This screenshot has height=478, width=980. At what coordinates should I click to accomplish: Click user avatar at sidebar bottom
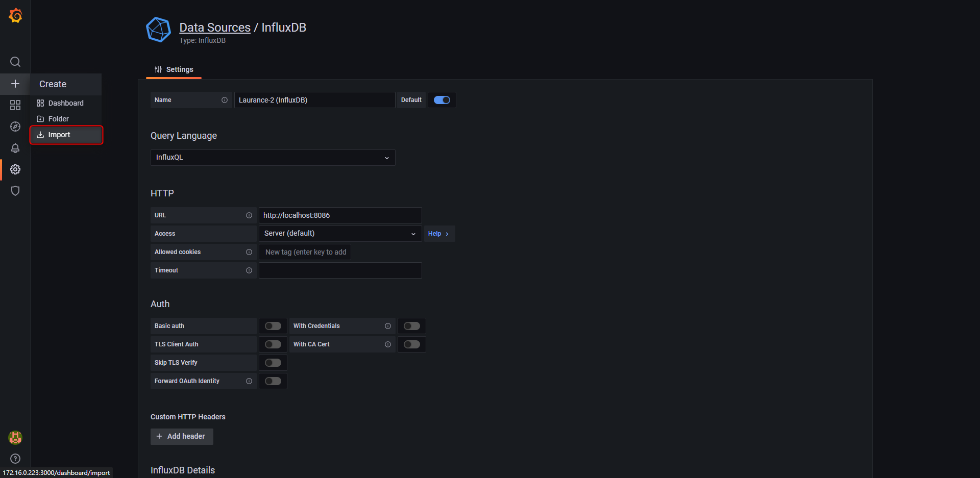15,437
